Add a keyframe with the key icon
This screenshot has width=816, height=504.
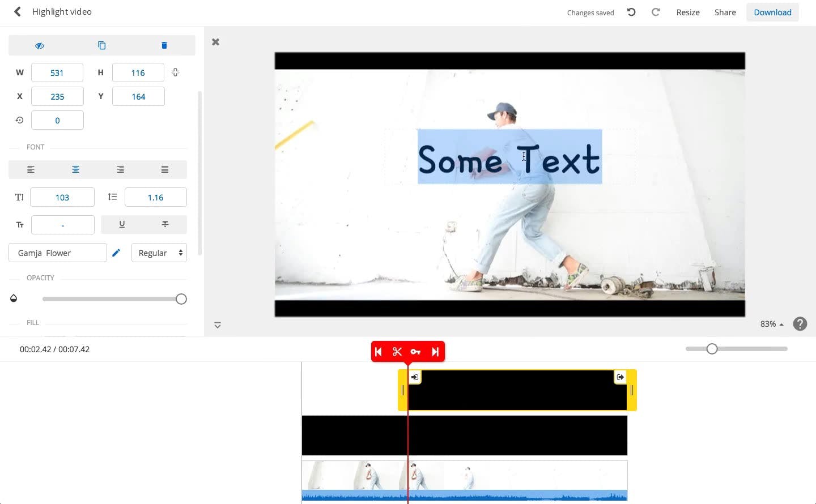pos(416,351)
